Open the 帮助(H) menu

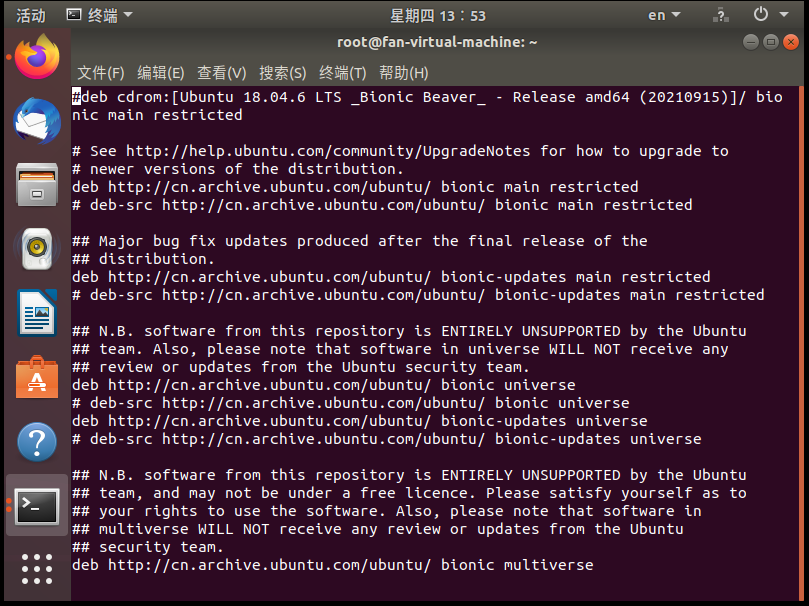point(403,73)
